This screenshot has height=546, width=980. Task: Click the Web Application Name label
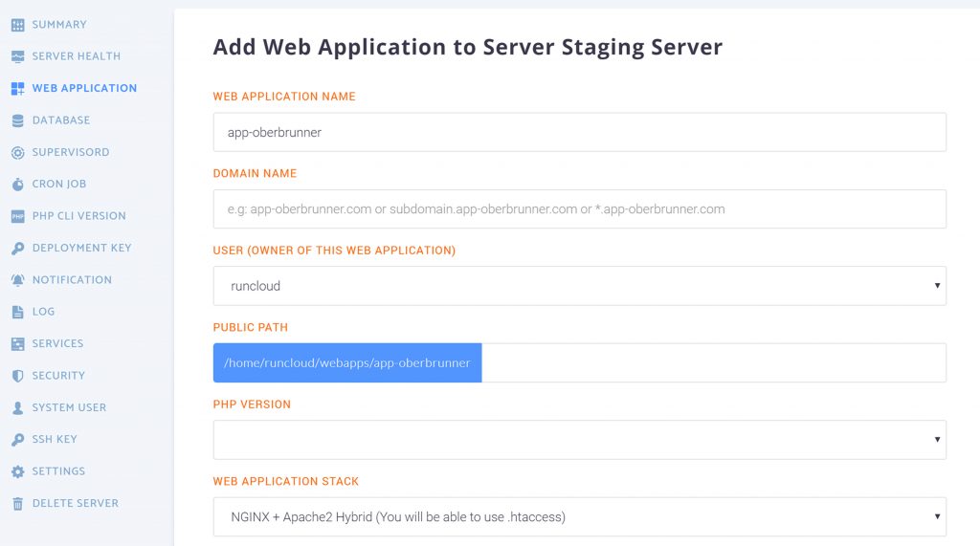tap(284, 97)
